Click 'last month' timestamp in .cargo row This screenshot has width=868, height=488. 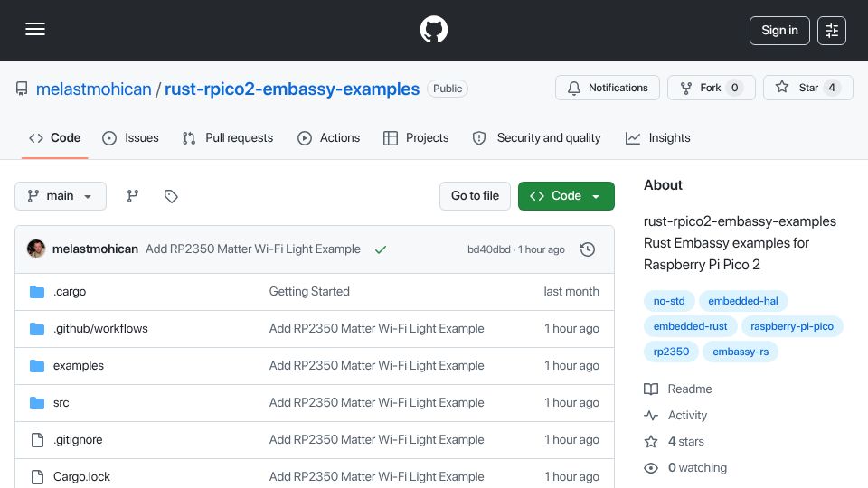(571, 292)
